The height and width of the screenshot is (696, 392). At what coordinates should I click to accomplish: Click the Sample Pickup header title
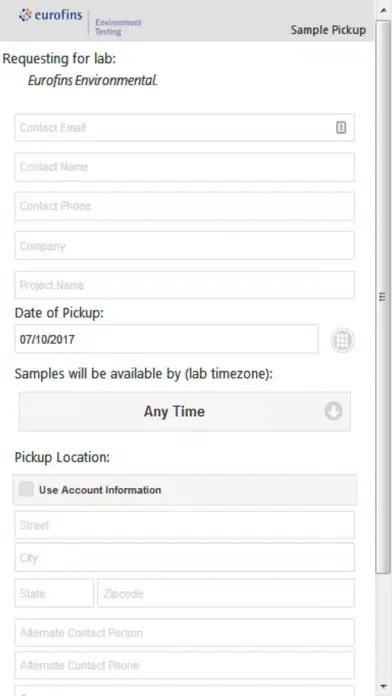click(328, 30)
